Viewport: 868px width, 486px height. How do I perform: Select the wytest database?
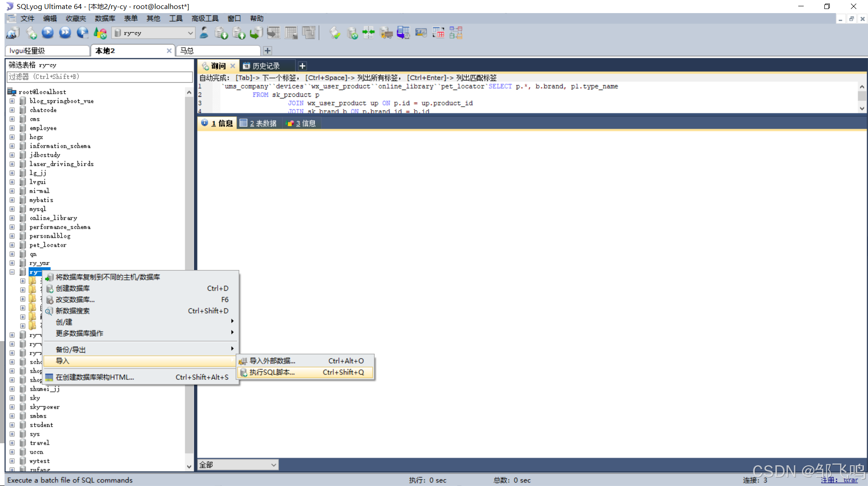40,461
